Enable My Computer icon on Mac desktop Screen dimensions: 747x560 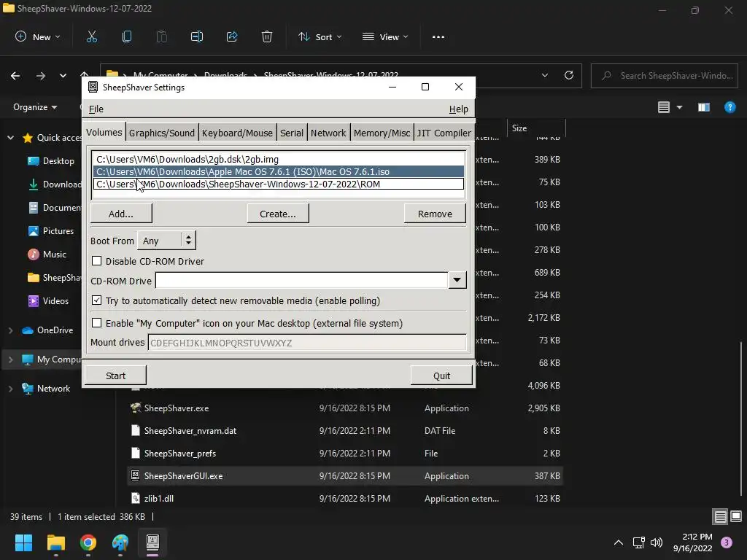[x=97, y=323]
